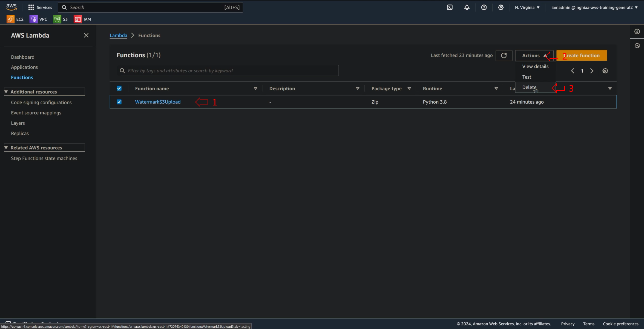Refresh the functions list
Viewport: 644px width, 329px height.
(504, 55)
